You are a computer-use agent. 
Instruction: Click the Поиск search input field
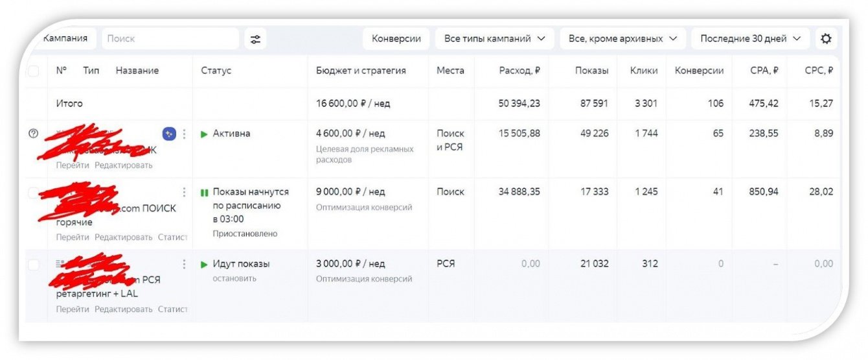point(170,39)
